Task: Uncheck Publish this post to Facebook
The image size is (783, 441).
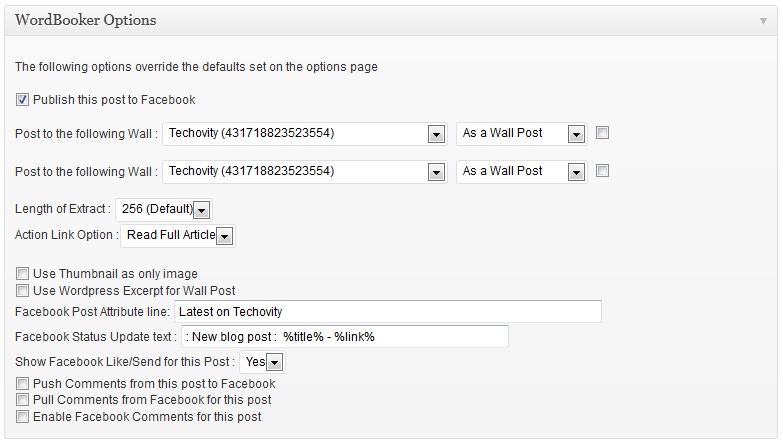Action: [x=22, y=100]
